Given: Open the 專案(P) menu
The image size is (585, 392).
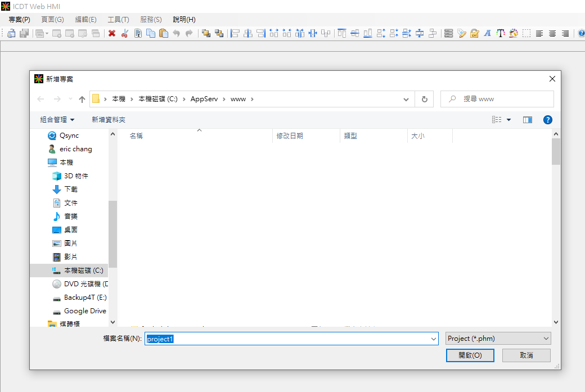Looking at the screenshot, I should point(20,20).
